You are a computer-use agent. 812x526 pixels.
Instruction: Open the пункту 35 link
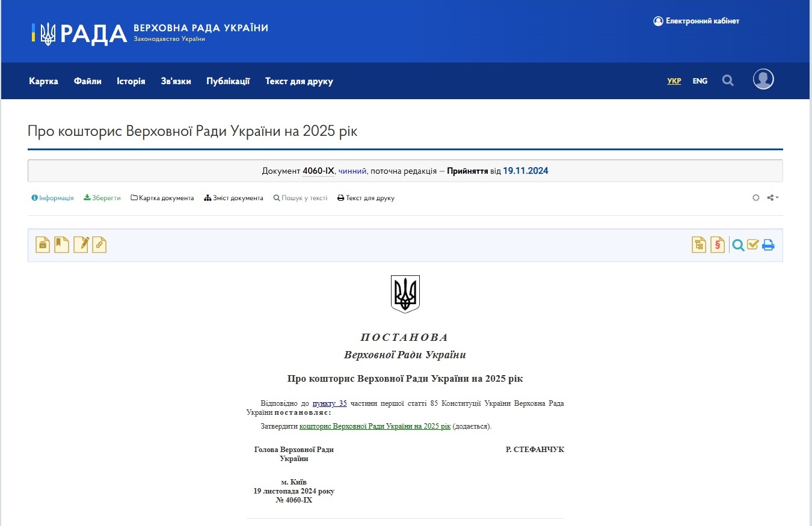tap(330, 403)
